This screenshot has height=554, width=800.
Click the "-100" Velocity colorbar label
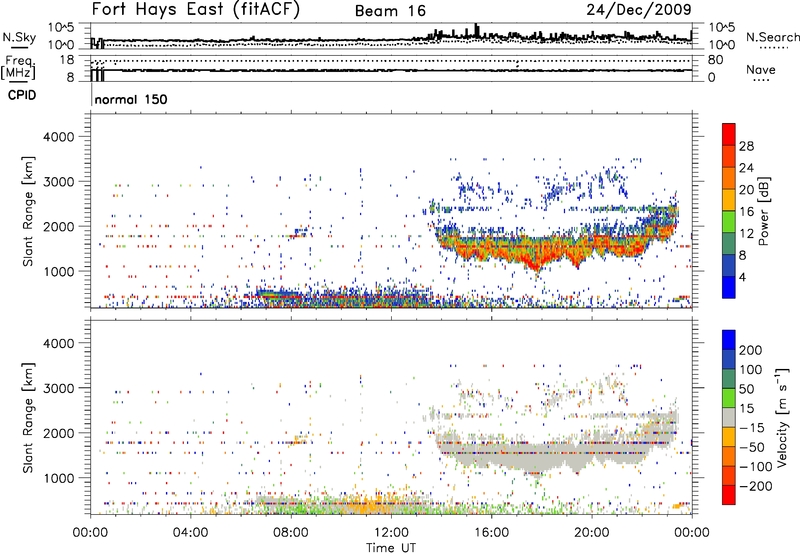[x=756, y=467]
